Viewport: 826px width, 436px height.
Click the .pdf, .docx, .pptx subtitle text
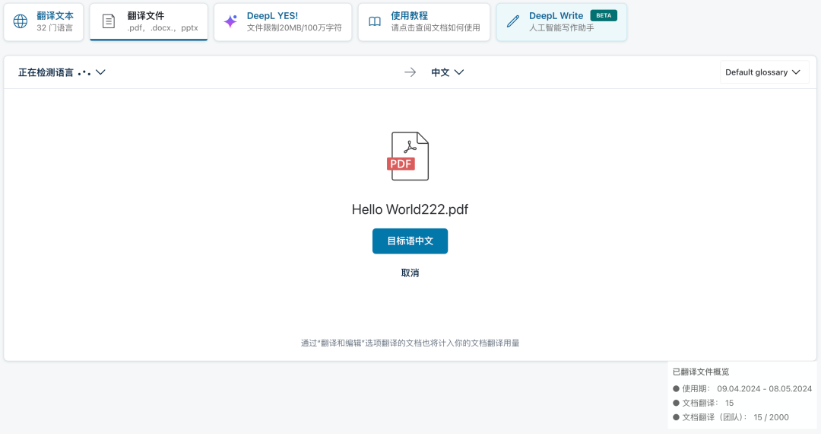[x=163, y=28]
